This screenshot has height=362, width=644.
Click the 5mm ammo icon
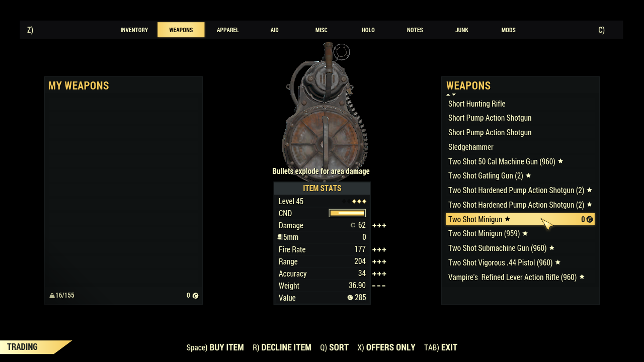pyautogui.click(x=280, y=237)
